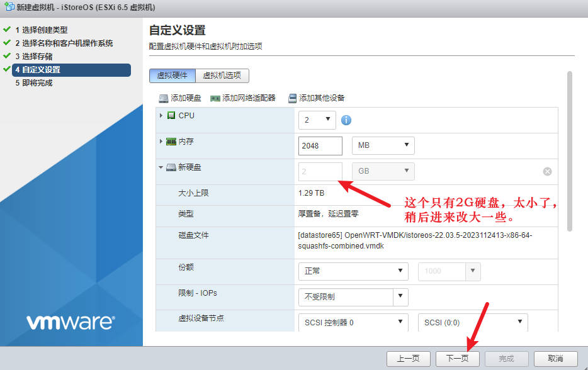Open the IOPs 不受限制 dropdown

click(400, 296)
